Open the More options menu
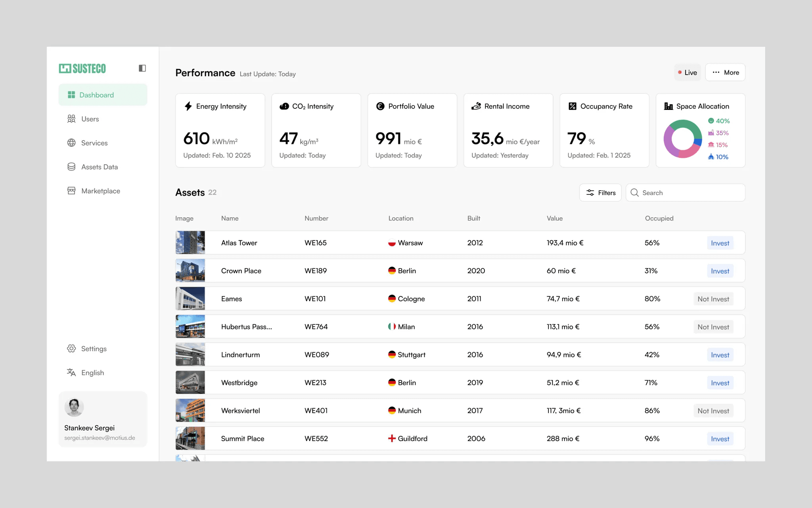The height and width of the screenshot is (508, 812). pyautogui.click(x=725, y=73)
